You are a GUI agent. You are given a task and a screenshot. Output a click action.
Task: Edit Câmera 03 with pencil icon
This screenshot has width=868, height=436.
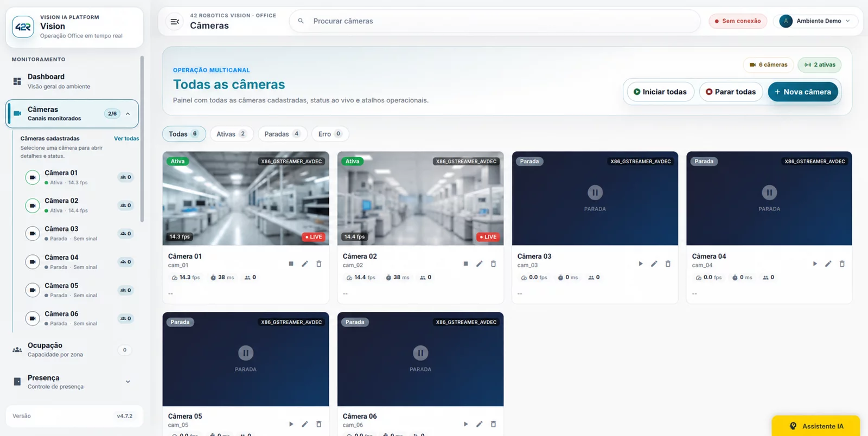(654, 264)
